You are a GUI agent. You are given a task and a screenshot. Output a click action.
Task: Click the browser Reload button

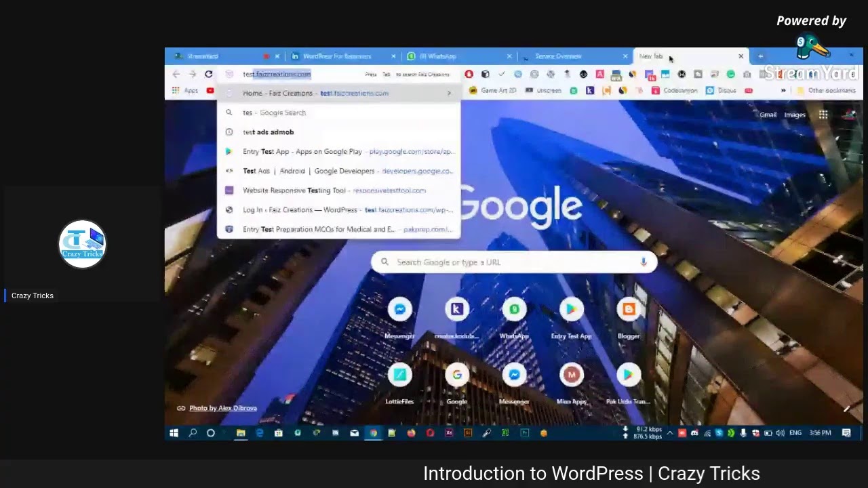pyautogui.click(x=209, y=75)
